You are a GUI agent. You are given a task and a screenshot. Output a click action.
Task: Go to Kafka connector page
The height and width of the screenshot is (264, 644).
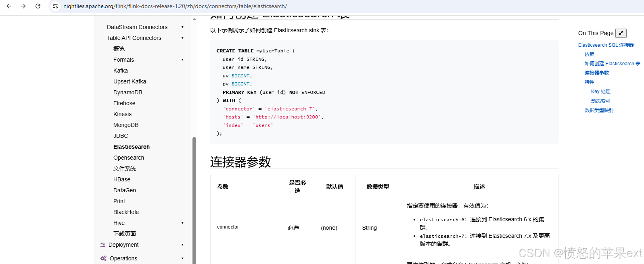(121, 71)
